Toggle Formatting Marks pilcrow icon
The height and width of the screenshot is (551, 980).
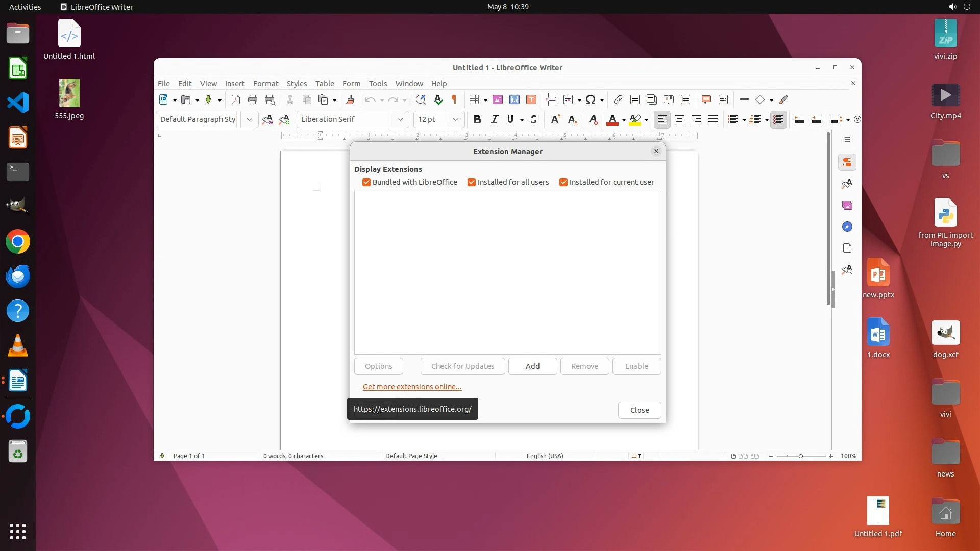pos(454,99)
